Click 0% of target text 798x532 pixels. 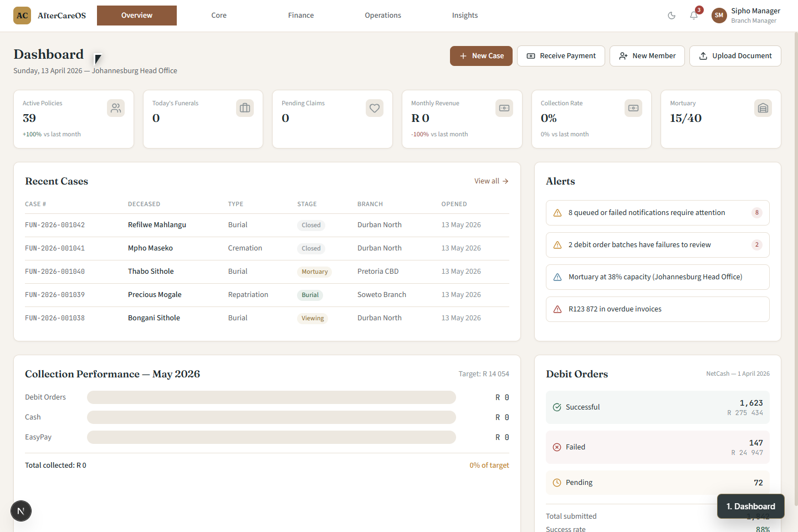[x=489, y=465]
